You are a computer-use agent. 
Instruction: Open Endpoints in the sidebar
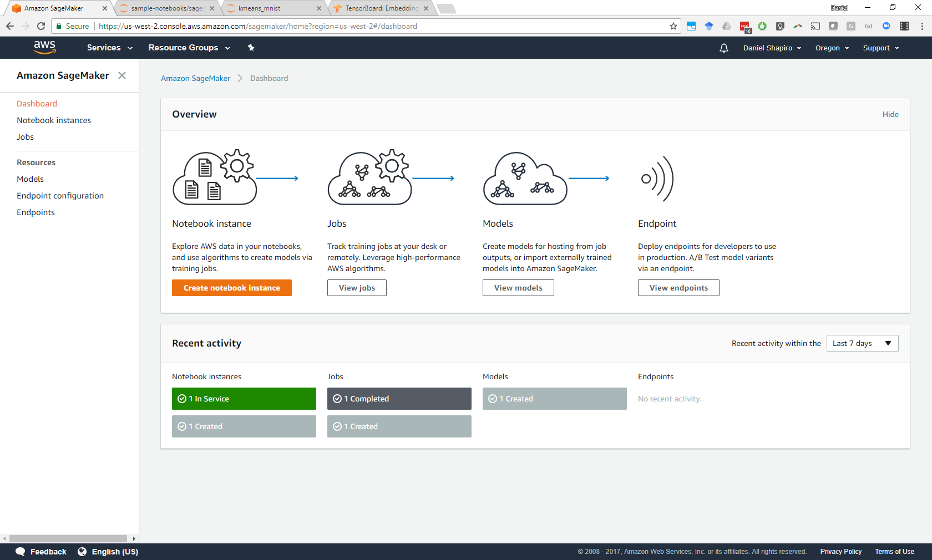point(36,212)
